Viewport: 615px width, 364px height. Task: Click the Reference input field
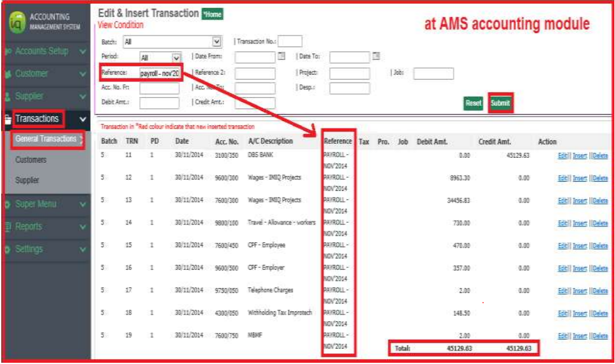coord(159,73)
